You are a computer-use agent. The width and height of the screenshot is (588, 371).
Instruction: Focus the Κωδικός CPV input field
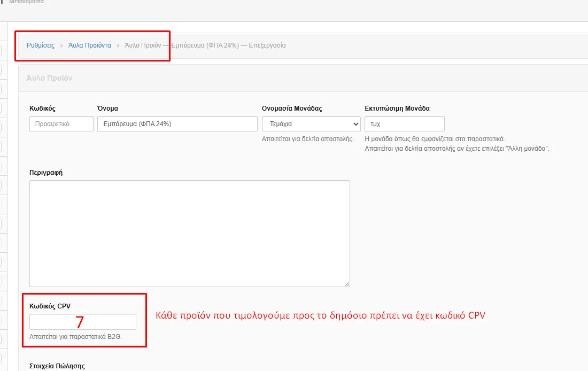pos(82,322)
